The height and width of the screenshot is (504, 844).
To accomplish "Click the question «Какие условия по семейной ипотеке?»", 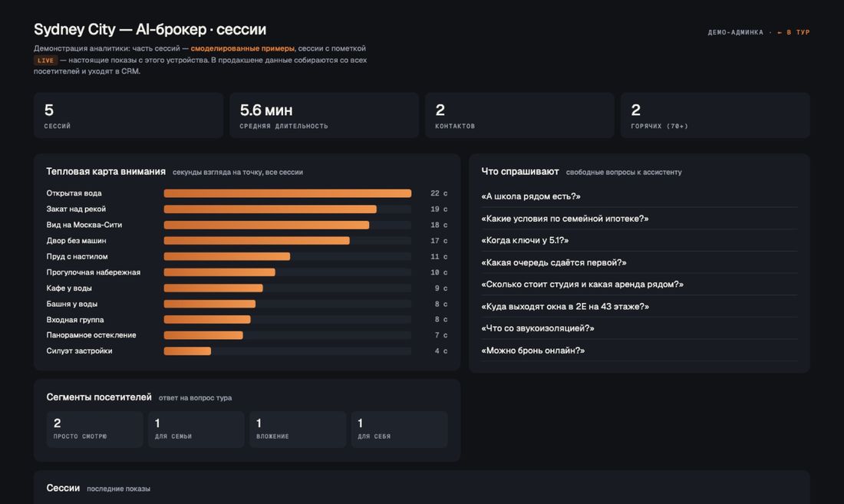I will (565, 219).
